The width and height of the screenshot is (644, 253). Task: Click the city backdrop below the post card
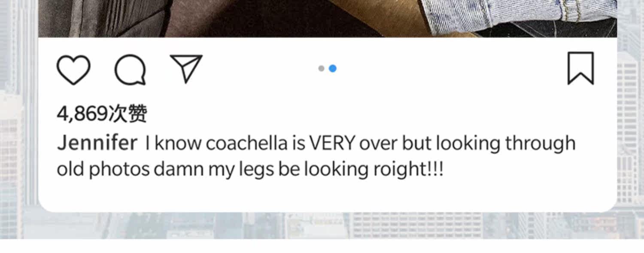tap(322, 226)
